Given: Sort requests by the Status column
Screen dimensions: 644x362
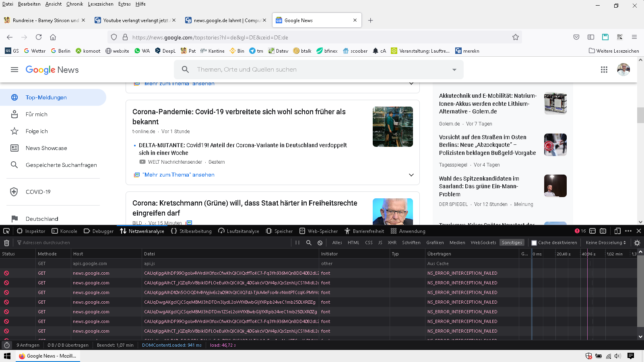Looking at the screenshot, I should 18,254.
